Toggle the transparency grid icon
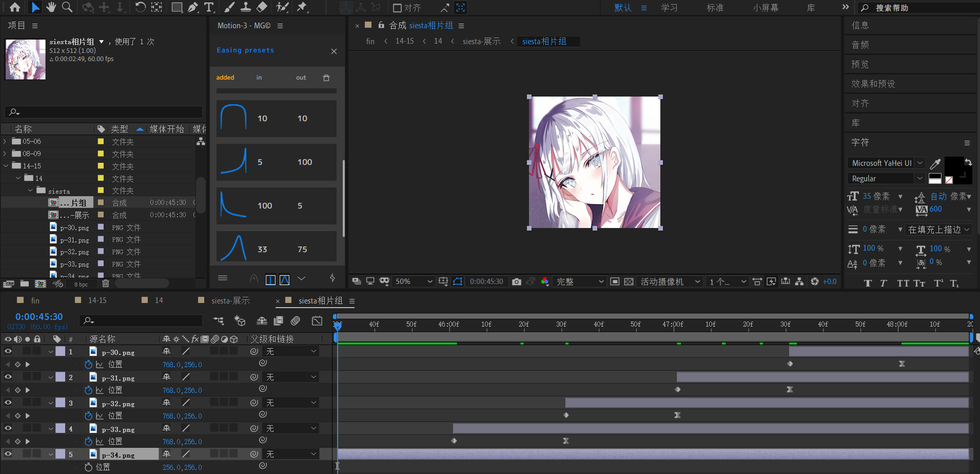The height and width of the screenshot is (474, 980). point(629,281)
